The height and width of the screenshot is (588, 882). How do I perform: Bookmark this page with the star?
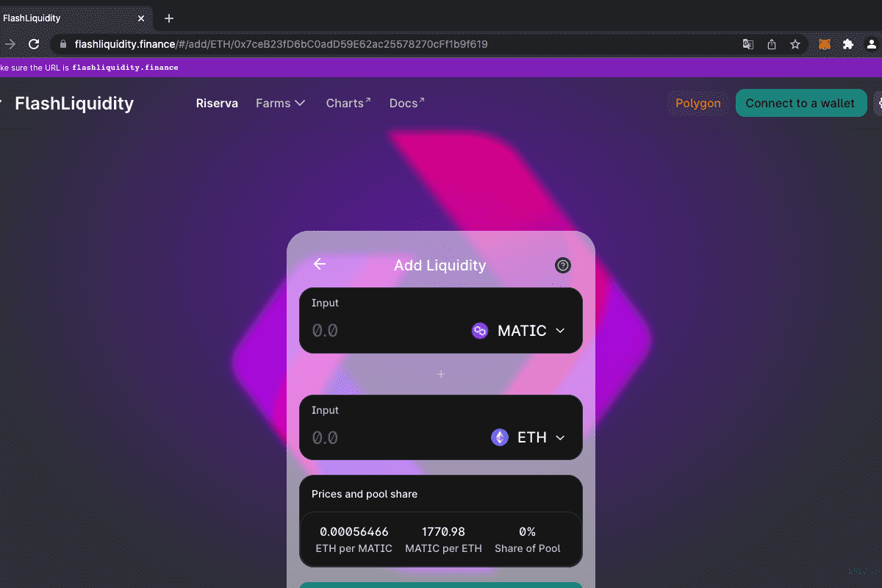point(795,44)
